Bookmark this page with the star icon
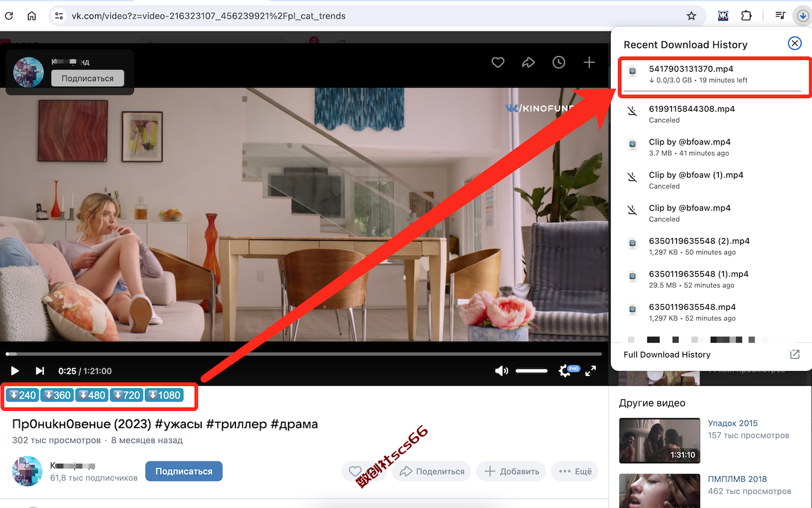Screen dimensions: 812x508 pos(691,16)
